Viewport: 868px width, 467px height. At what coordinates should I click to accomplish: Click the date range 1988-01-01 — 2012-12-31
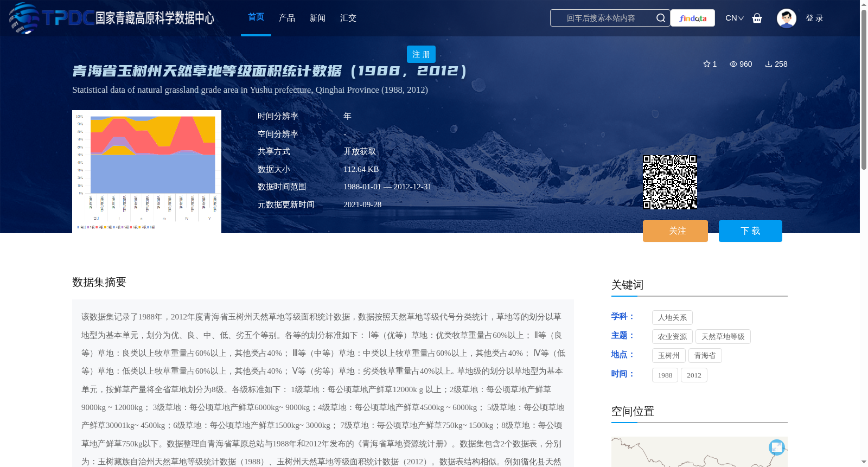[387, 187]
